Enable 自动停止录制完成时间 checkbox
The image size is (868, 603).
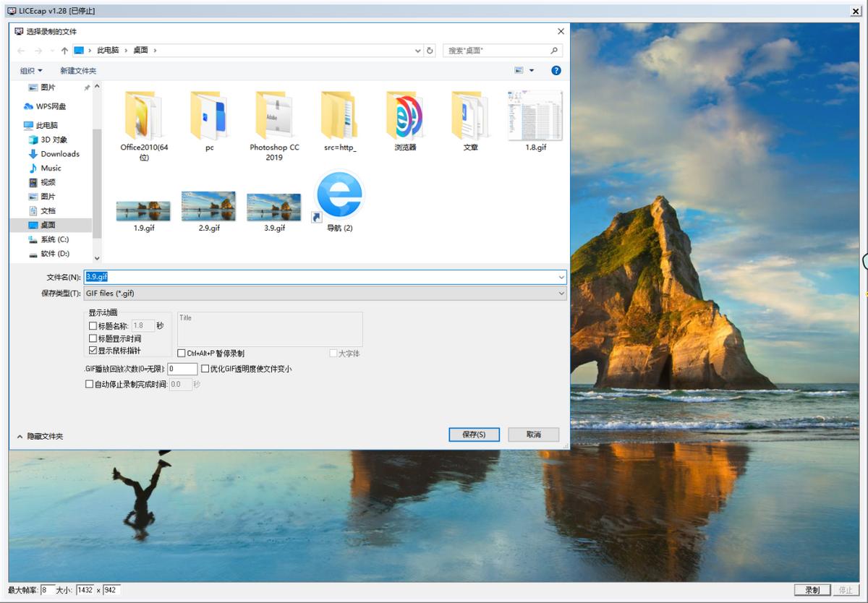coord(89,385)
